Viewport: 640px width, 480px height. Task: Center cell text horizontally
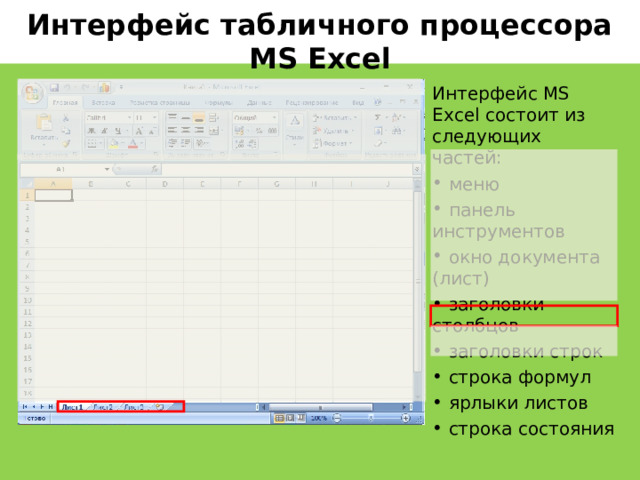click(186, 130)
